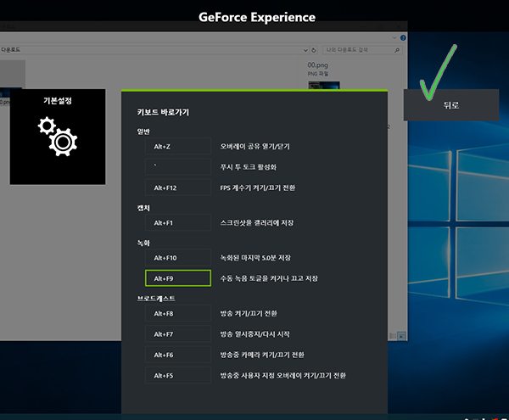The image size is (509, 420).
Task: Select the highlighted Alt+F9 recording shortcut field
Action: pos(178,278)
